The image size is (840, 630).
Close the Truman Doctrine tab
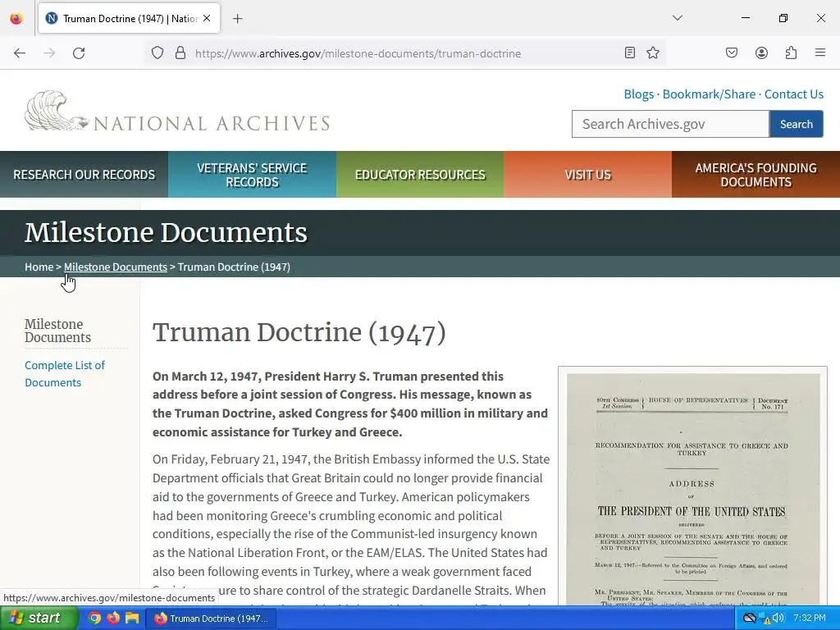(x=207, y=18)
